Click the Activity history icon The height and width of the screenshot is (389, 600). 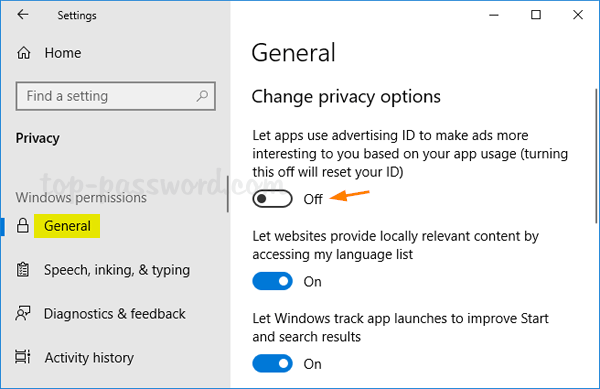click(23, 357)
